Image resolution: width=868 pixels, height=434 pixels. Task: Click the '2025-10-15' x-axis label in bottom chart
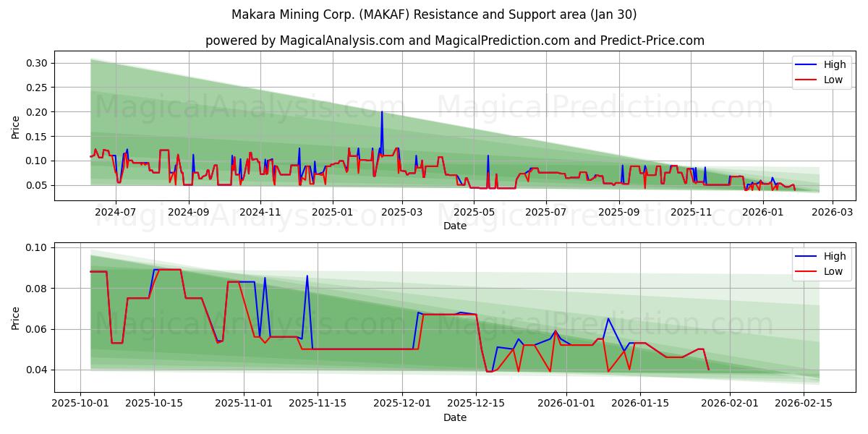(154, 404)
